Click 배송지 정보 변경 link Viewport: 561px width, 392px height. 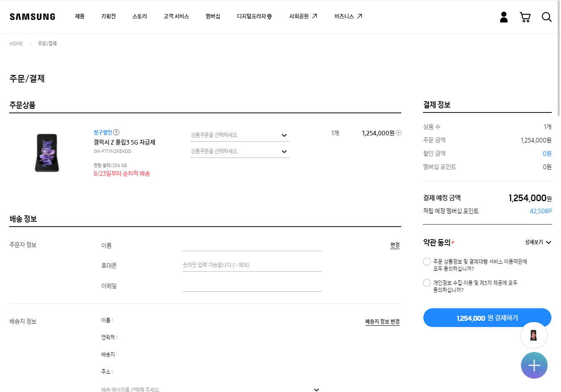(382, 322)
